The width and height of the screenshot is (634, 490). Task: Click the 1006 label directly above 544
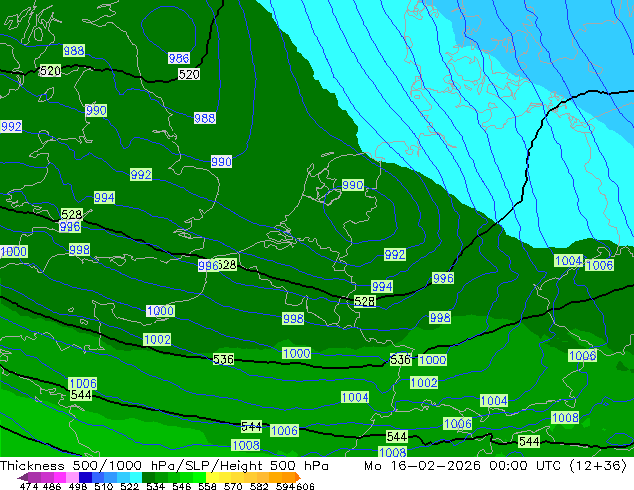coord(83,383)
